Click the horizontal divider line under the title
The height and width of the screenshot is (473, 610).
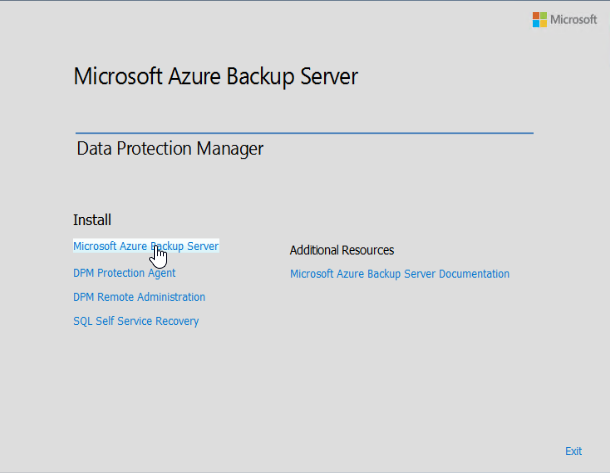[x=304, y=132]
